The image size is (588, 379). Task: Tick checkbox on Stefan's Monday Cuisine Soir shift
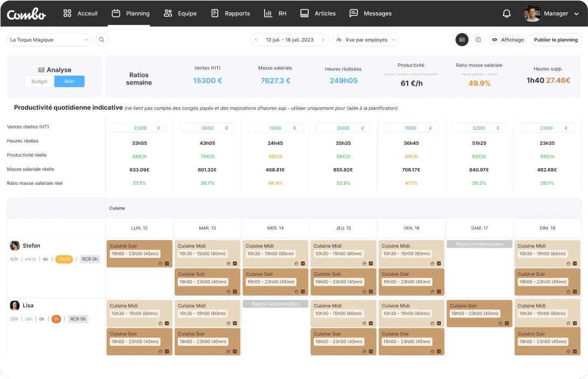(x=167, y=263)
